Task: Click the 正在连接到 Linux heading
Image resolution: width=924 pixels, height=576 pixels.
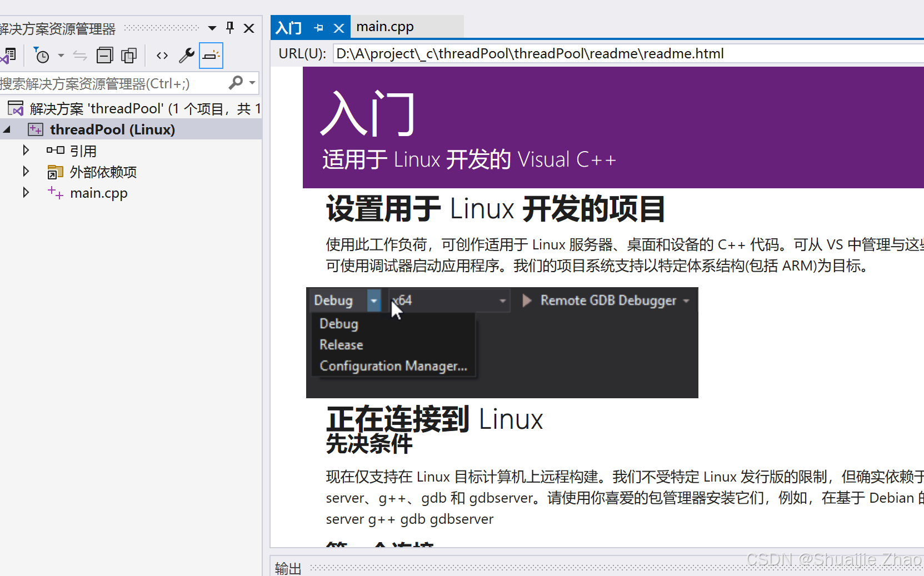Action: [x=434, y=419]
